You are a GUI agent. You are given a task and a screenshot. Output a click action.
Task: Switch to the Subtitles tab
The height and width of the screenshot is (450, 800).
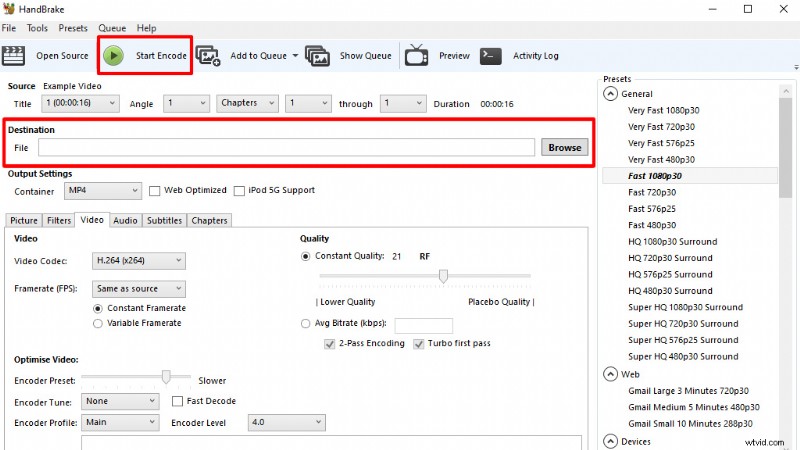tap(164, 220)
